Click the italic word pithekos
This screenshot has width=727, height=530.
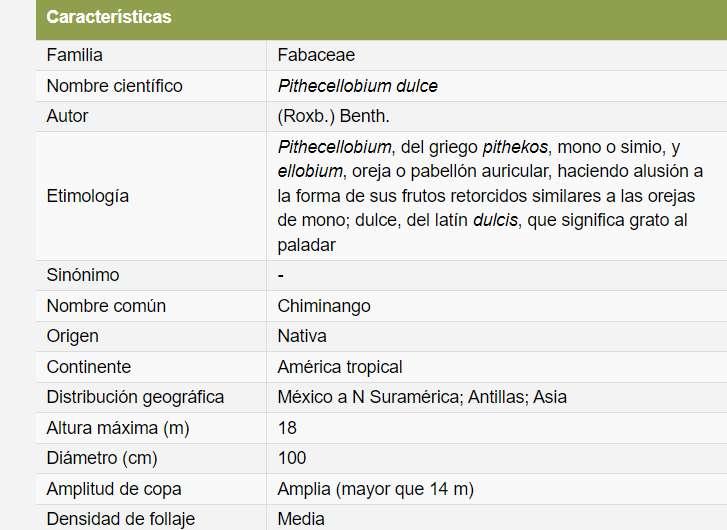pyautogui.click(x=515, y=147)
